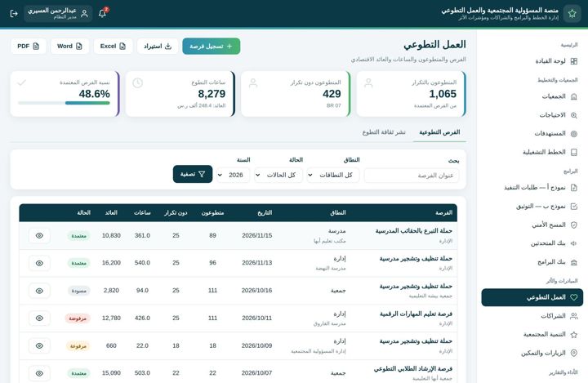Open the كل النطاقات dropdown
The height and width of the screenshot is (383, 588).
(333, 176)
